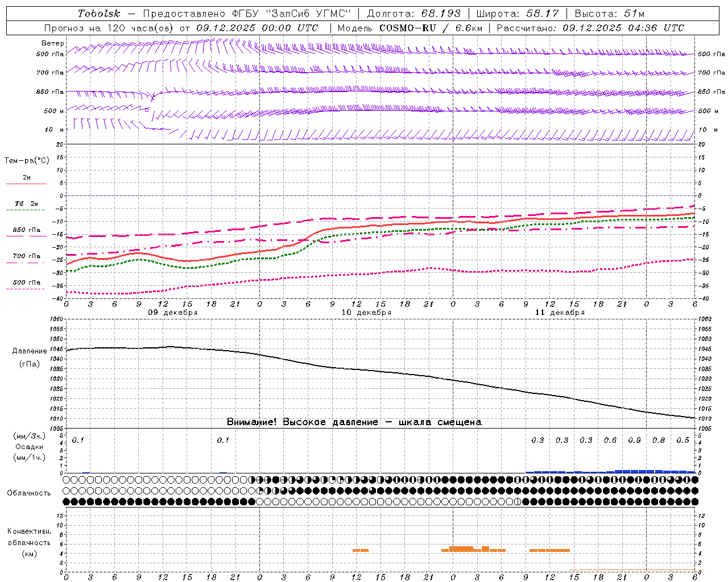Viewport: 728px width, 582px height.
Task: Click the 'Высота: 51м' value
Action: click(x=610, y=14)
